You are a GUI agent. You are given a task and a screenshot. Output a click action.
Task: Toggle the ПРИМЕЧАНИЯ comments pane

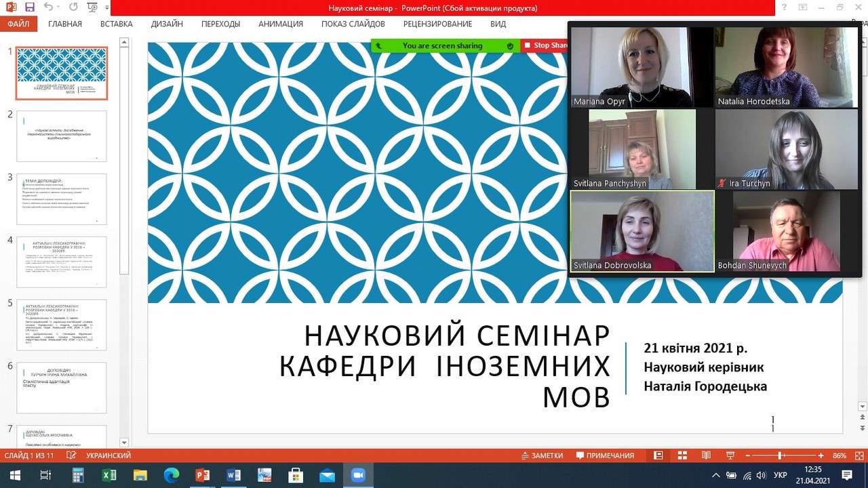(605, 455)
